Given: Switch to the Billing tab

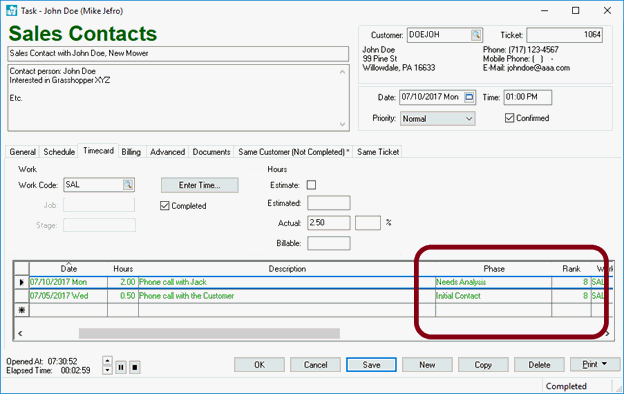Looking at the screenshot, I should click(131, 152).
